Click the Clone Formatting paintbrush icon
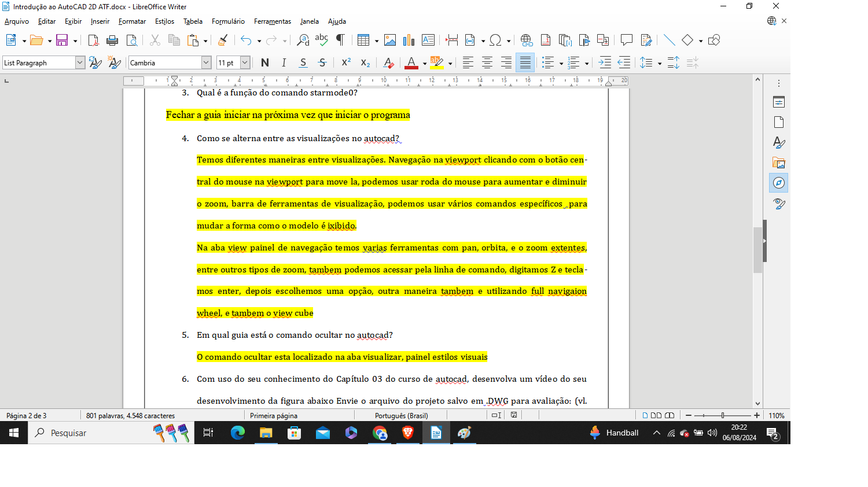Screen dimensions: 868x487 (223, 40)
